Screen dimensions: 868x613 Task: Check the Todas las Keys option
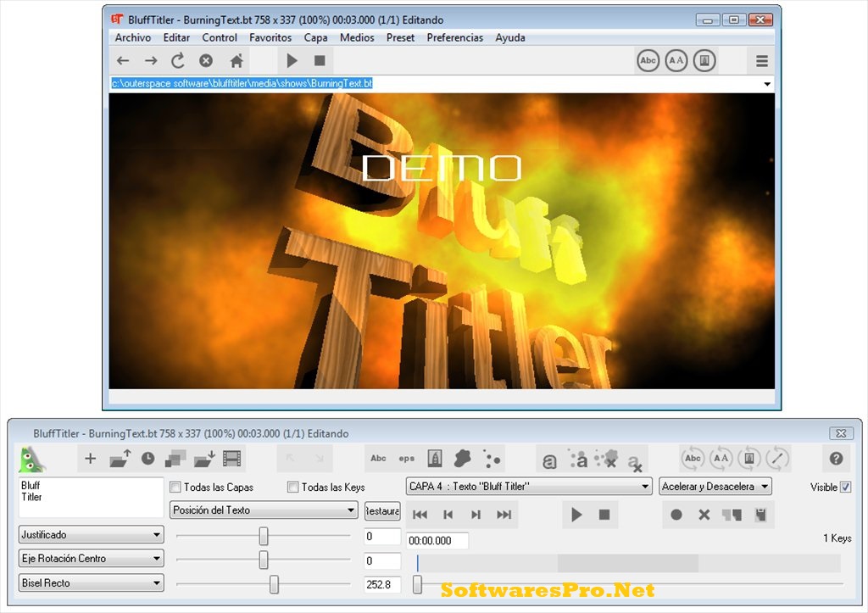[x=292, y=487]
